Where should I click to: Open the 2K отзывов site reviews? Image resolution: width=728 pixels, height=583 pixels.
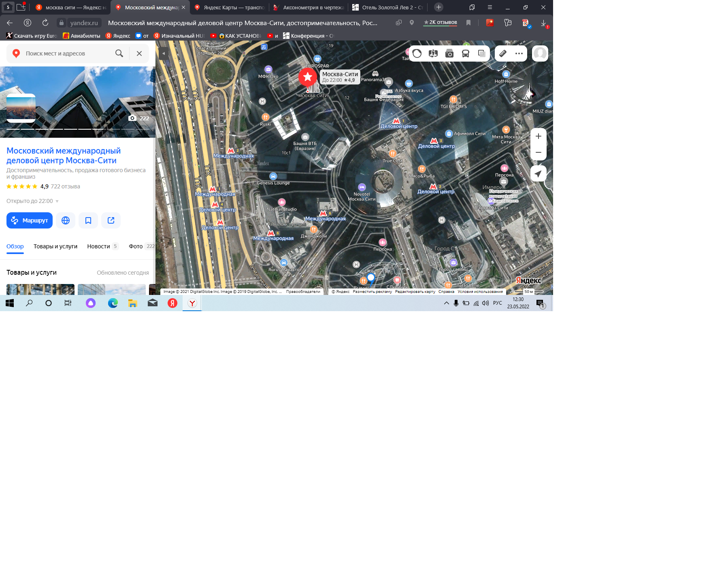(x=440, y=22)
